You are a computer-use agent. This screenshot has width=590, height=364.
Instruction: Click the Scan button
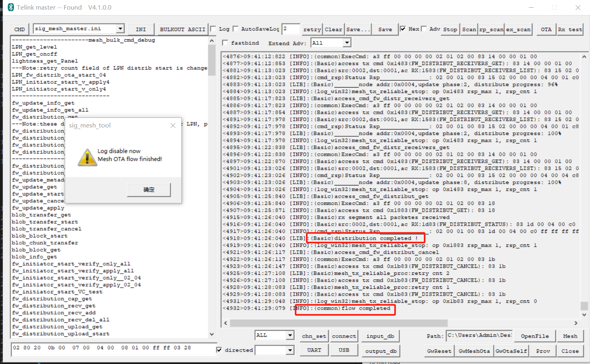469,29
